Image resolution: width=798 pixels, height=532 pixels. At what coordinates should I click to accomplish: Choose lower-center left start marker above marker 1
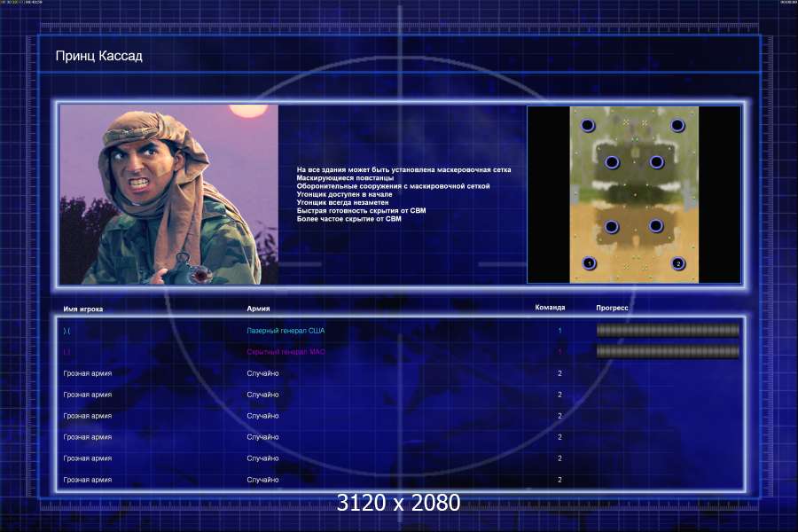611,227
